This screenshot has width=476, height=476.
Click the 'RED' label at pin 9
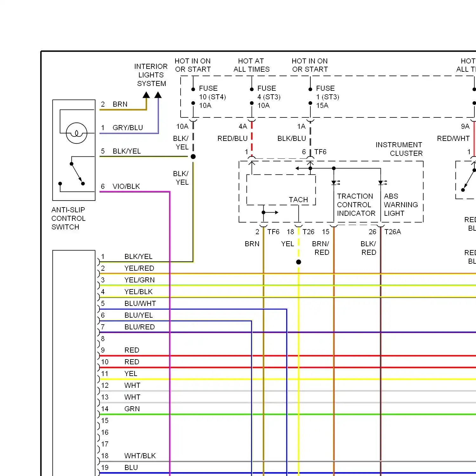click(132, 350)
